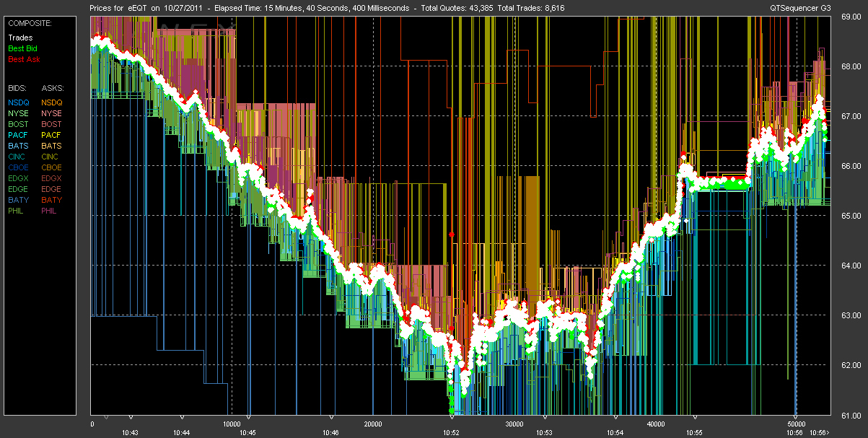868x438 pixels.
Task: Click the 64.00 price axis label
Action: click(852, 266)
